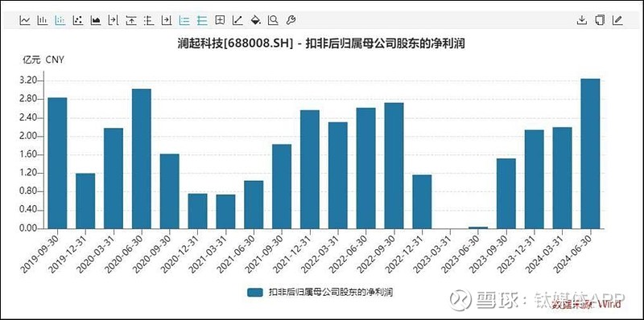Screen dimensions: 644x320
Task: Click the 2020-06-30 bar
Action: [142, 158]
